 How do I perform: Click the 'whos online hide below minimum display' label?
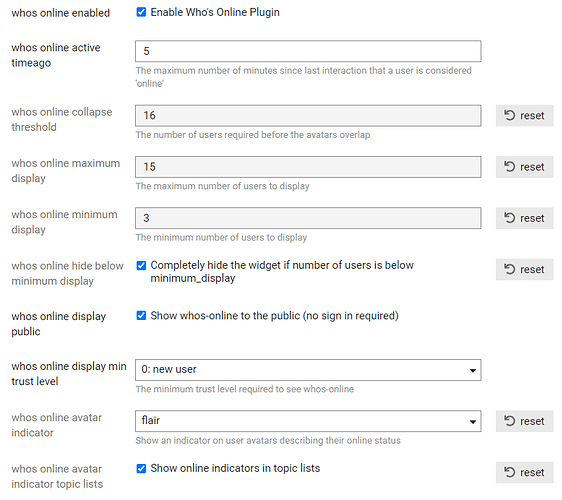tap(67, 273)
